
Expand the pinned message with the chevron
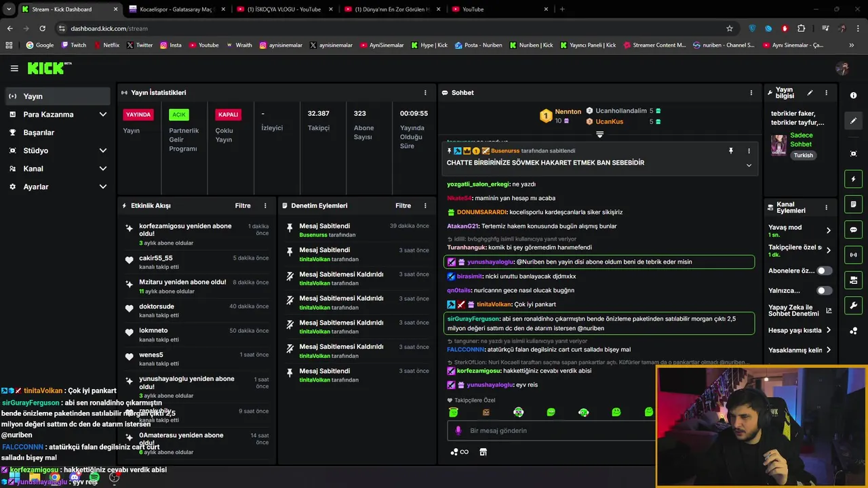(x=749, y=165)
